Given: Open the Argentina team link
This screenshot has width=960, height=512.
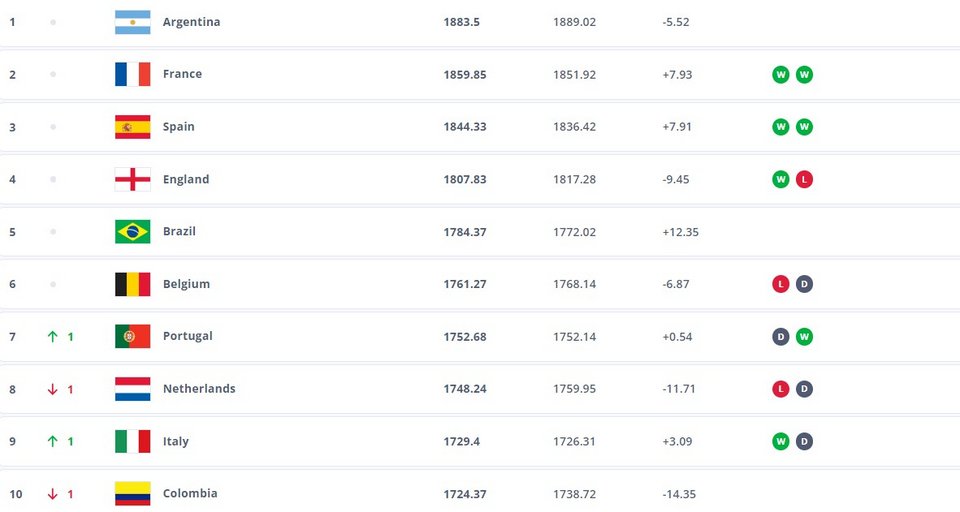Looking at the screenshot, I should coord(191,22).
